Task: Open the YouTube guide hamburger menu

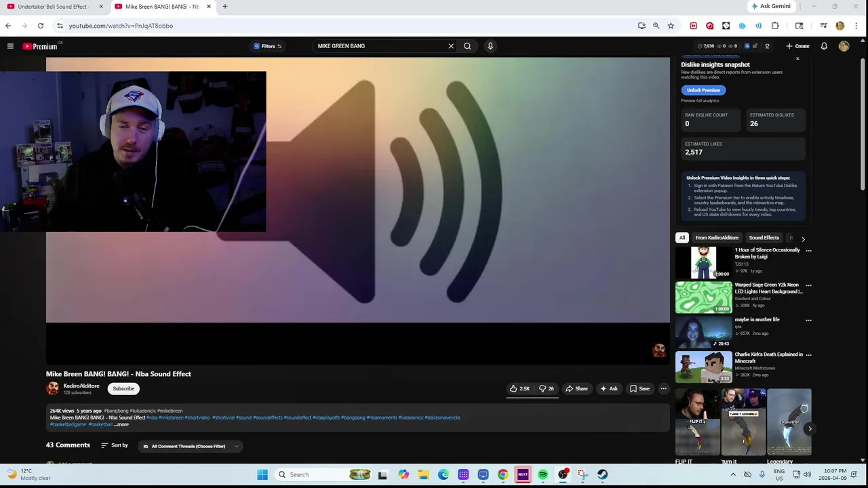Action: pyautogui.click(x=10, y=46)
